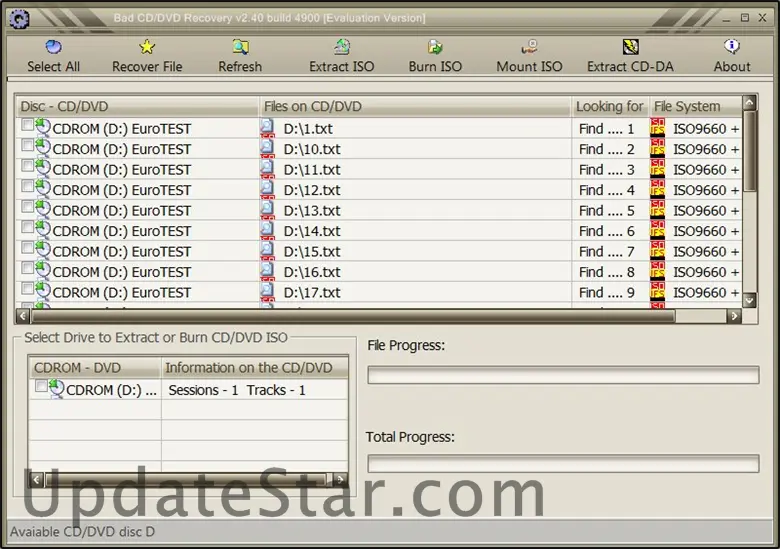Minimize the Bad CD/DVD Recovery window

[x=726, y=18]
